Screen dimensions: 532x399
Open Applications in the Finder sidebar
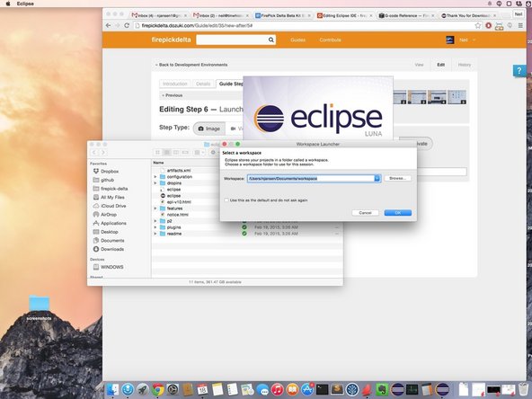pos(113,223)
